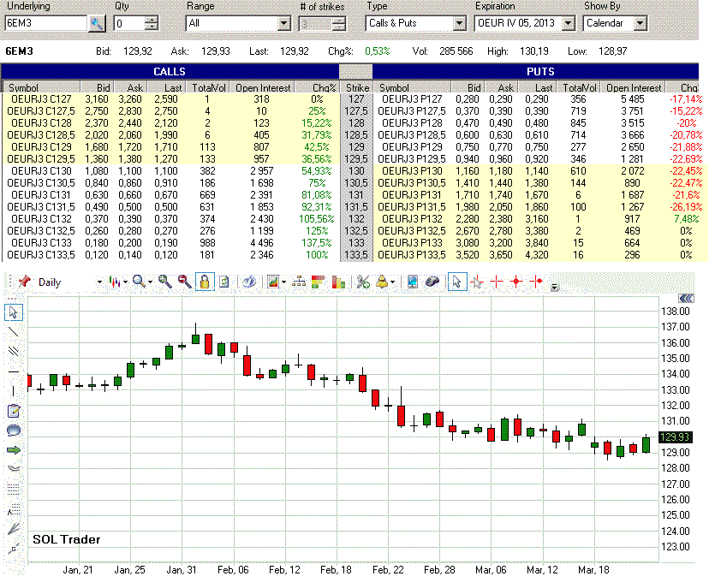The height and width of the screenshot is (588, 709).
Task: Select the red crosshair with center dot
Action: (x=516, y=282)
